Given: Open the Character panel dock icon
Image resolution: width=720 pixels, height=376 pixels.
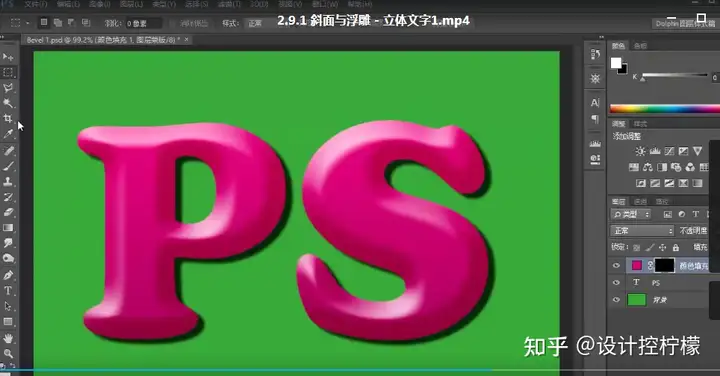Looking at the screenshot, I should point(595,102).
